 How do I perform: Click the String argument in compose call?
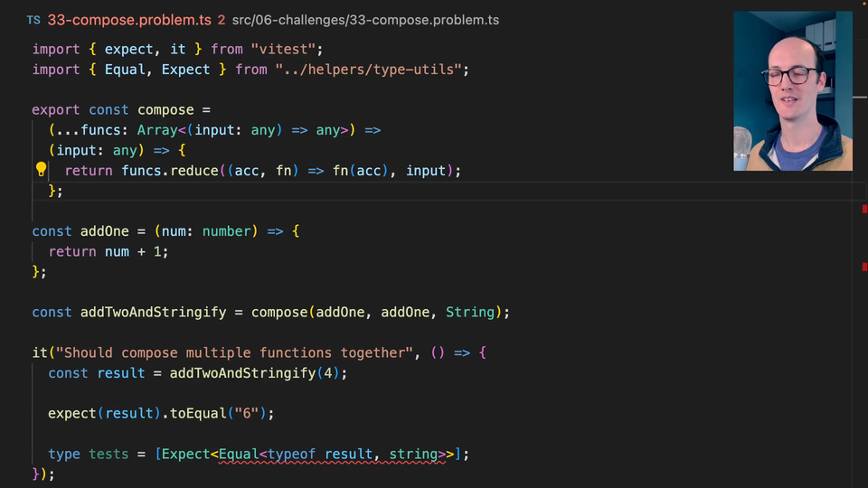(x=470, y=313)
